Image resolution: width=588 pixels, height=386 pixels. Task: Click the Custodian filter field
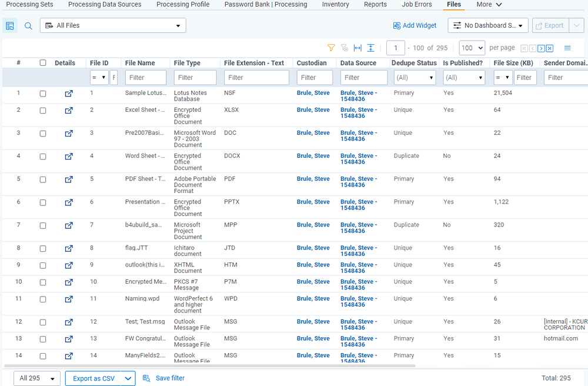315,78
